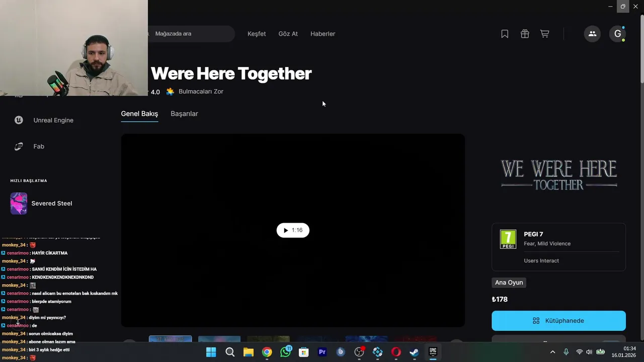The width and height of the screenshot is (644, 362).
Task: Open File Explorer from taskbar
Action: 249,352
